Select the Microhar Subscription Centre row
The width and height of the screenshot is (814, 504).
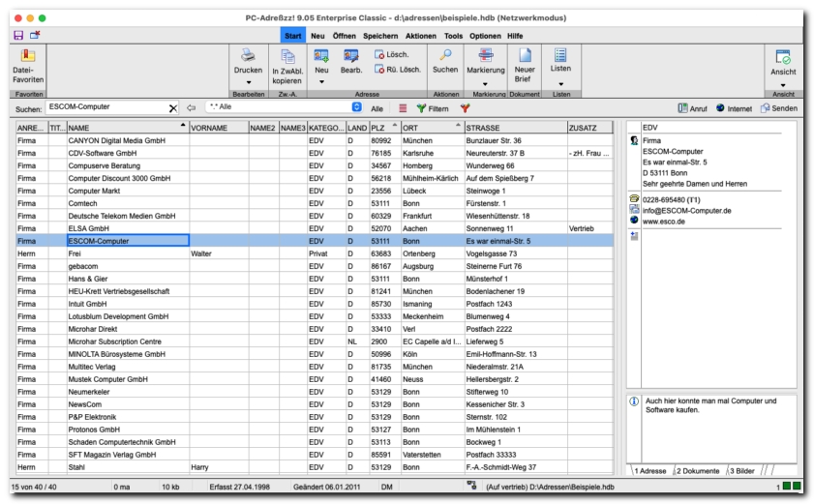[x=315, y=341]
